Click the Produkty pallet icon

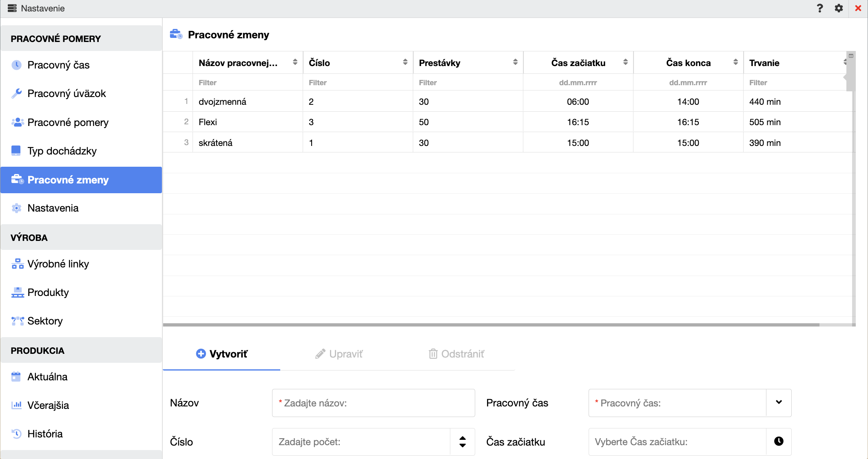click(18, 292)
